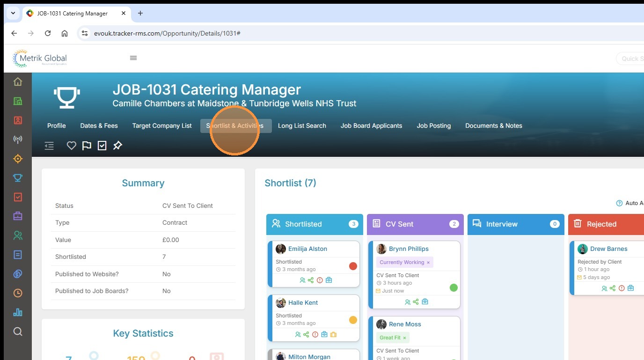Go back to the previous browser page
The width and height of the screenshot is (644, 360).
14,33
